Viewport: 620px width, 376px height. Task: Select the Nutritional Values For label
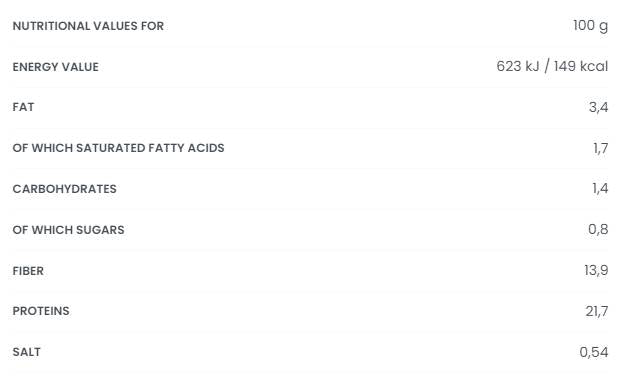88,26
